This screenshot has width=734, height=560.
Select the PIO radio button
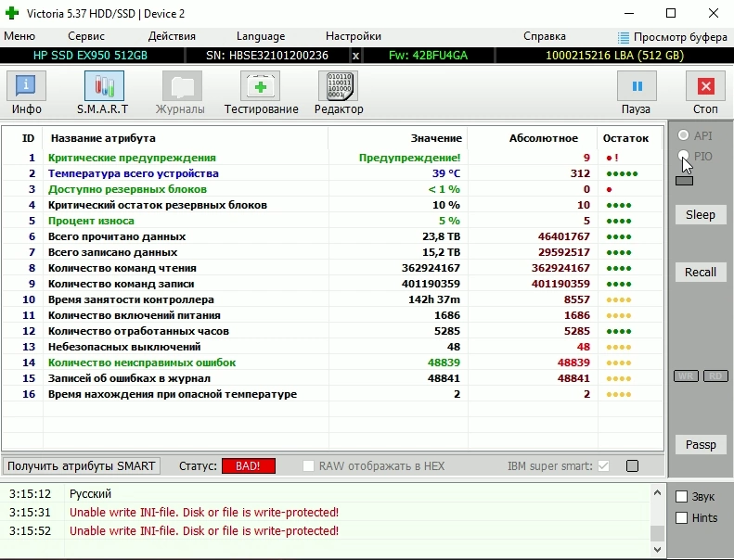point(685,157)
